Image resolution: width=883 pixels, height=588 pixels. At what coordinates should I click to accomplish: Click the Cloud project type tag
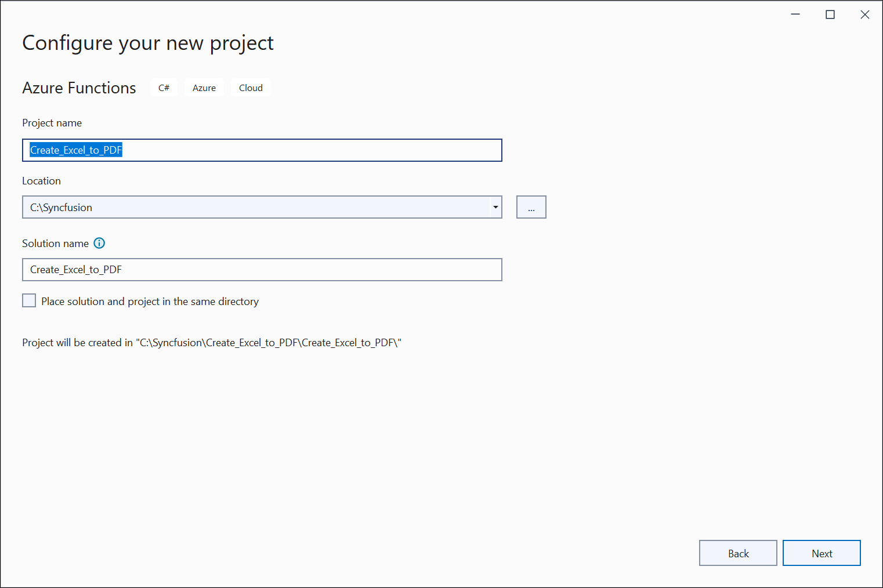pyautogui.click(x=251, y=88)
